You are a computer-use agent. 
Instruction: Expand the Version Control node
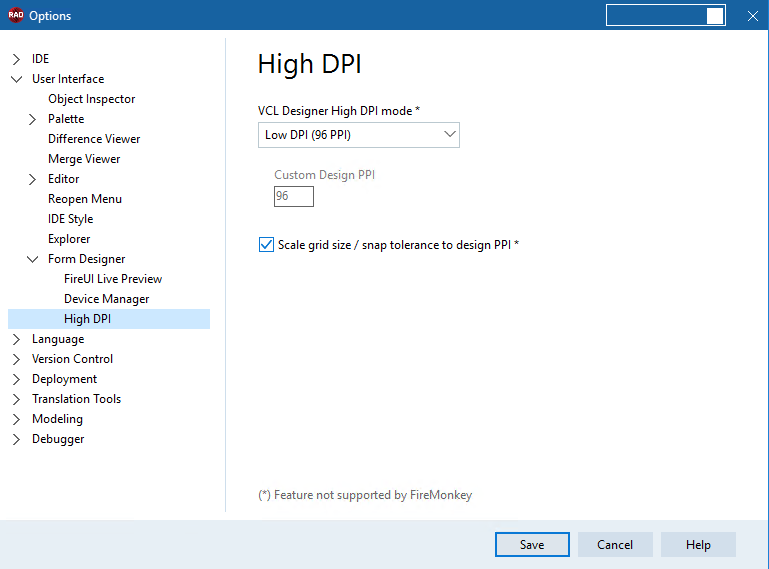(16, 360)
